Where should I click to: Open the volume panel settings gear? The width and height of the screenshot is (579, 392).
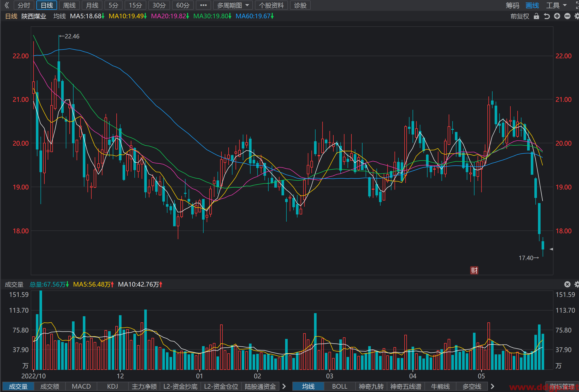click(577, 284)
